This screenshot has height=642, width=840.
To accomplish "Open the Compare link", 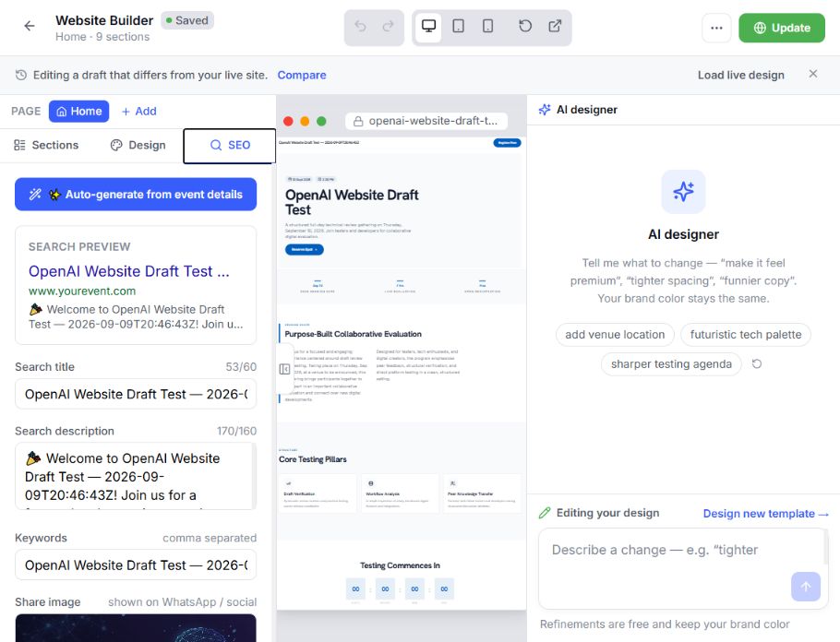I will pos(302,75).
